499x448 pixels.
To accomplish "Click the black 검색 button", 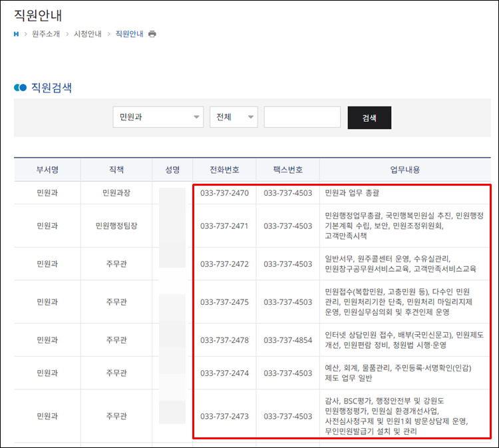I will tap(369, 118).
